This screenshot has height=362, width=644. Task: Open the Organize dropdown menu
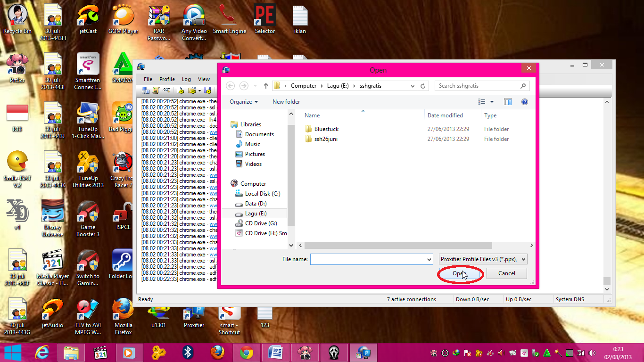pos(244,102)
